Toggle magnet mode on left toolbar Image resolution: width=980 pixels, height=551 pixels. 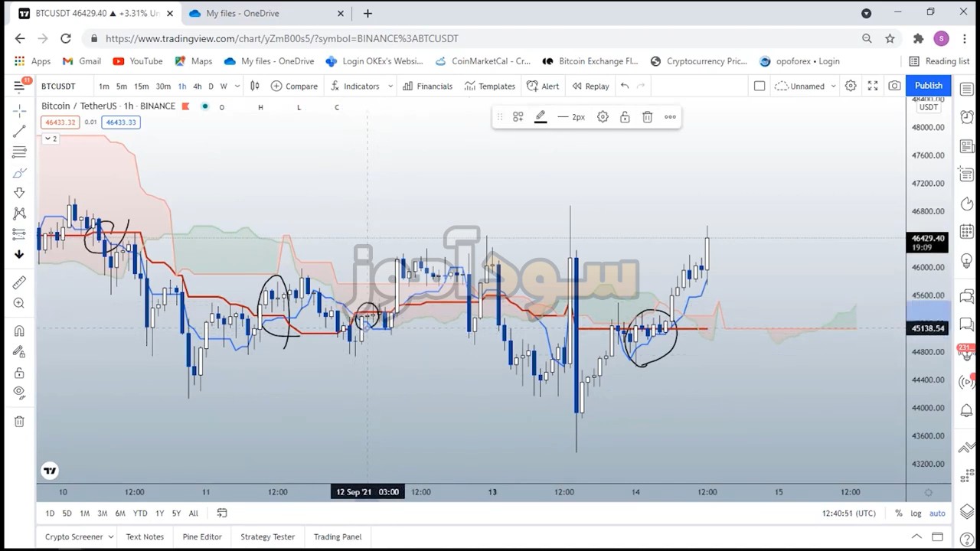(19, 331)
